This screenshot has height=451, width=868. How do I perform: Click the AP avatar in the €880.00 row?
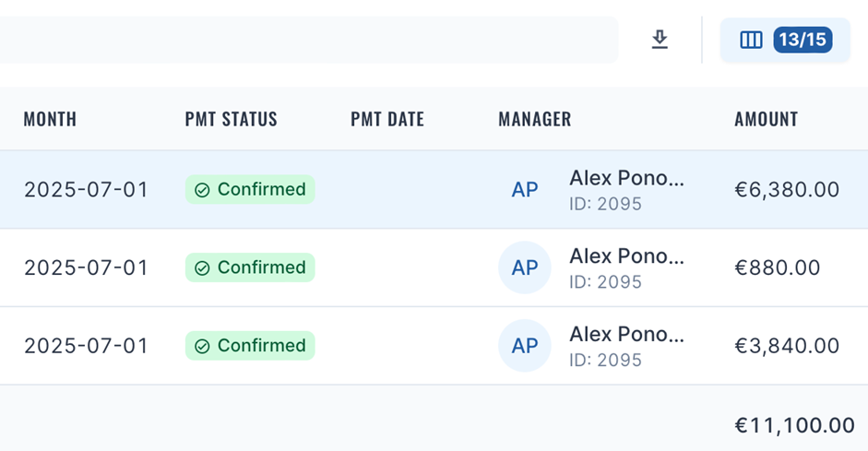(x=525, y=267)
